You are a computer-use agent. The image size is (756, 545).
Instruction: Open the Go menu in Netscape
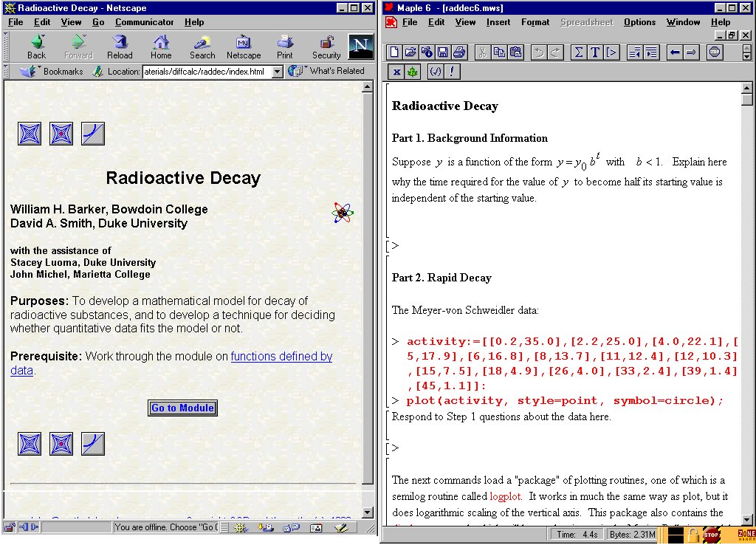(98, 22)
